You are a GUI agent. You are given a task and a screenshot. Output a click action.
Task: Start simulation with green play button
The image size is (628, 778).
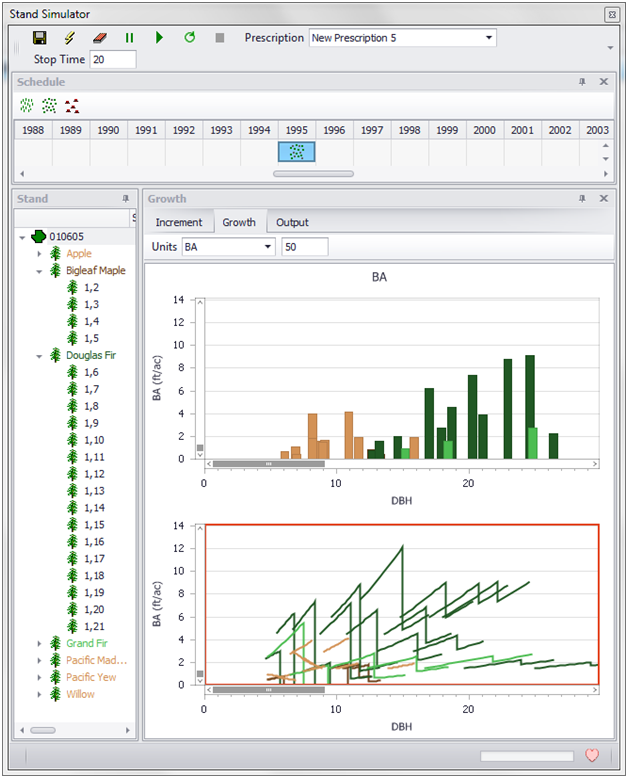(x=159, y=38)
